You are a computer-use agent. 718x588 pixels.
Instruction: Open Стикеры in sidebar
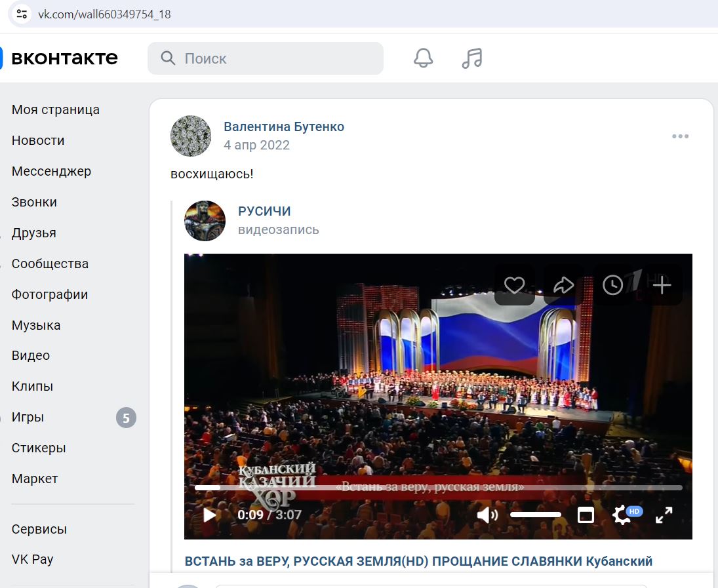(39, 448)
